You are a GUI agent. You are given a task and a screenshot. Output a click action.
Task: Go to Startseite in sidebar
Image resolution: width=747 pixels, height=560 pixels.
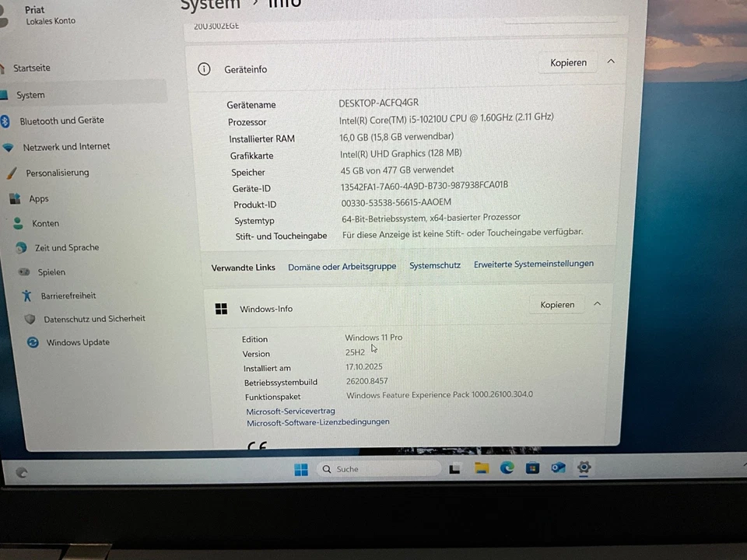[31, 68]
